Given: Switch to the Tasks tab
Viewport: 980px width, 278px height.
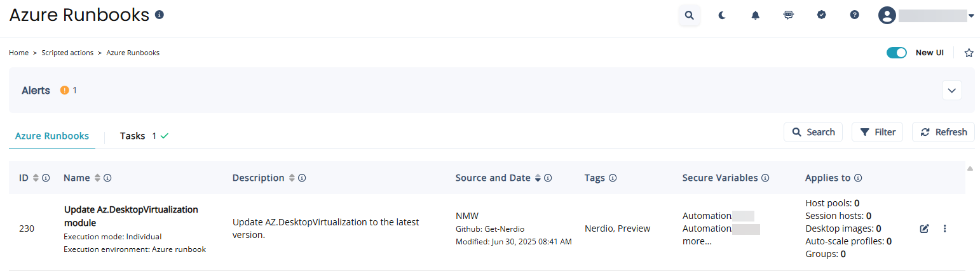Looking at the screenshot, I should pos(144,136).
